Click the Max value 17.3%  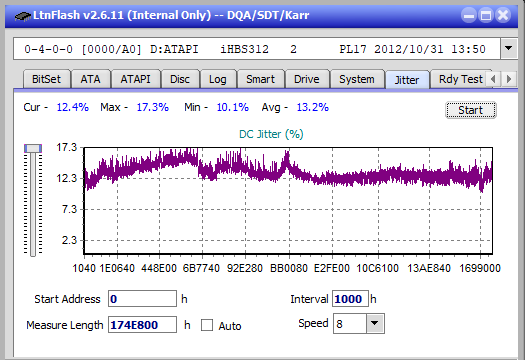click(x=152, y=107)
